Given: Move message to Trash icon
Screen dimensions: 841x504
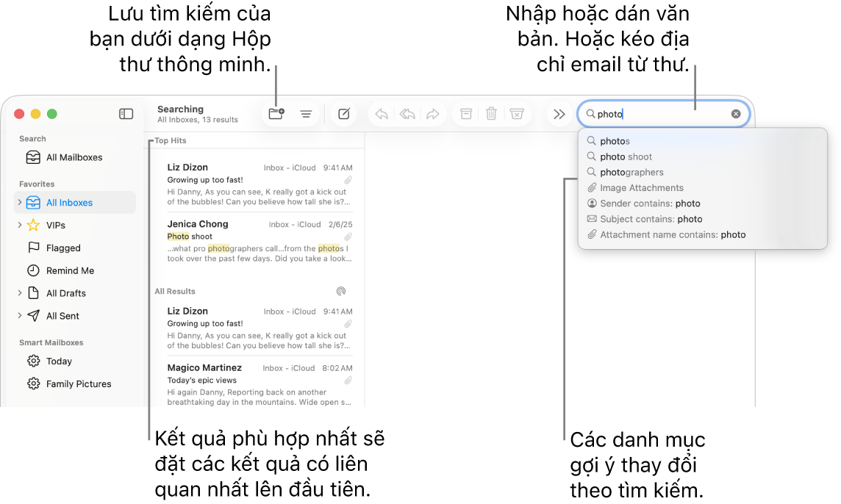Looking at the screenshot, I should tap(491, 114).
